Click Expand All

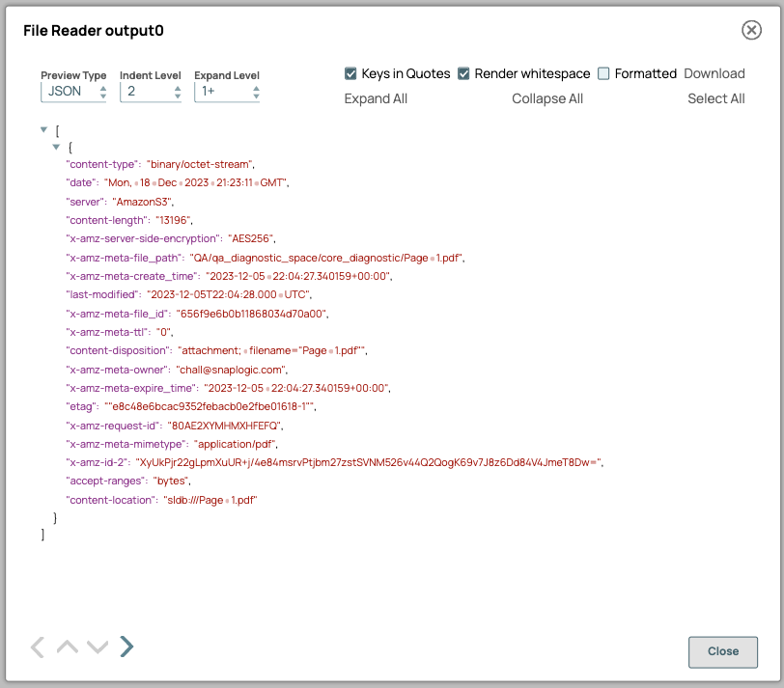click(376, 98)
